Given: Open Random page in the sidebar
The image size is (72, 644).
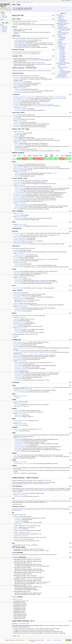Looking at the screenshot, I should tap(4, 17).
